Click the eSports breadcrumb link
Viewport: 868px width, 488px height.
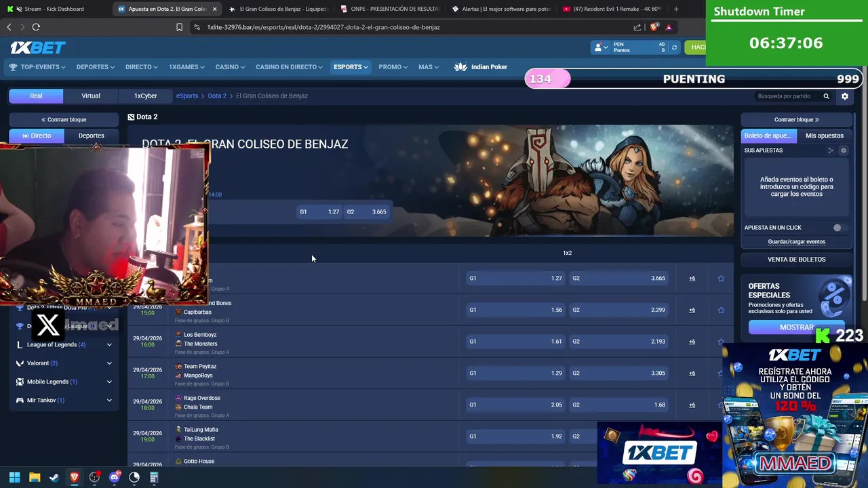tap(187, 96)
